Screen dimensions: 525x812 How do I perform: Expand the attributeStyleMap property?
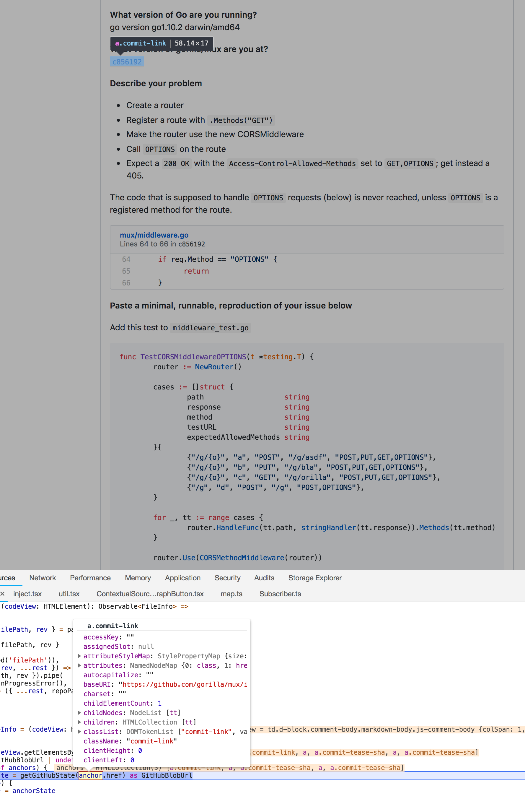[79, 656]
